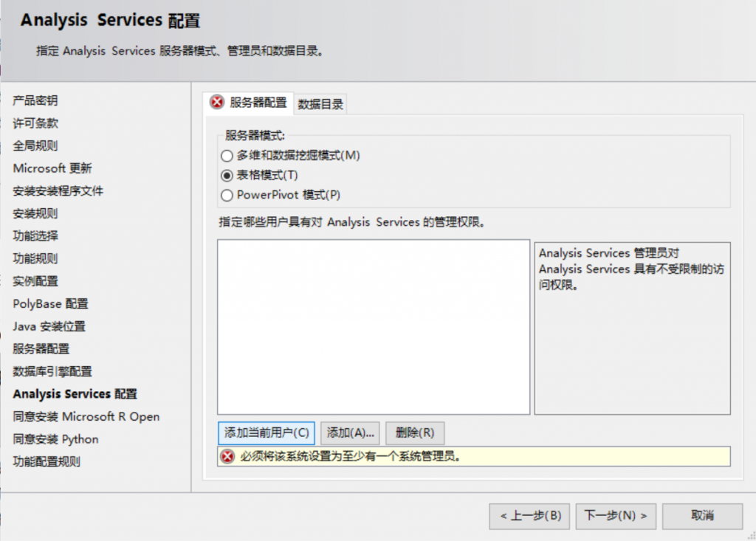Click the red error icon in warning bar
The width and height of the screenshot is (756, 541).
tap(227, 456)
